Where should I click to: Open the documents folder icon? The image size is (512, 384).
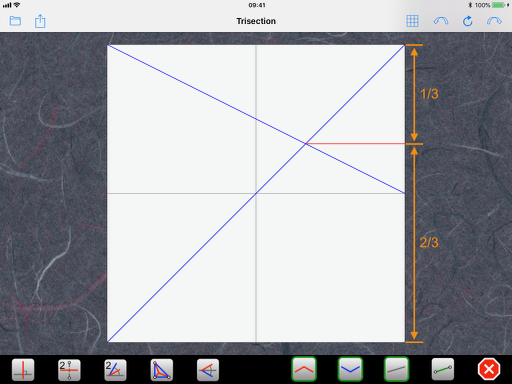(15, 21)
